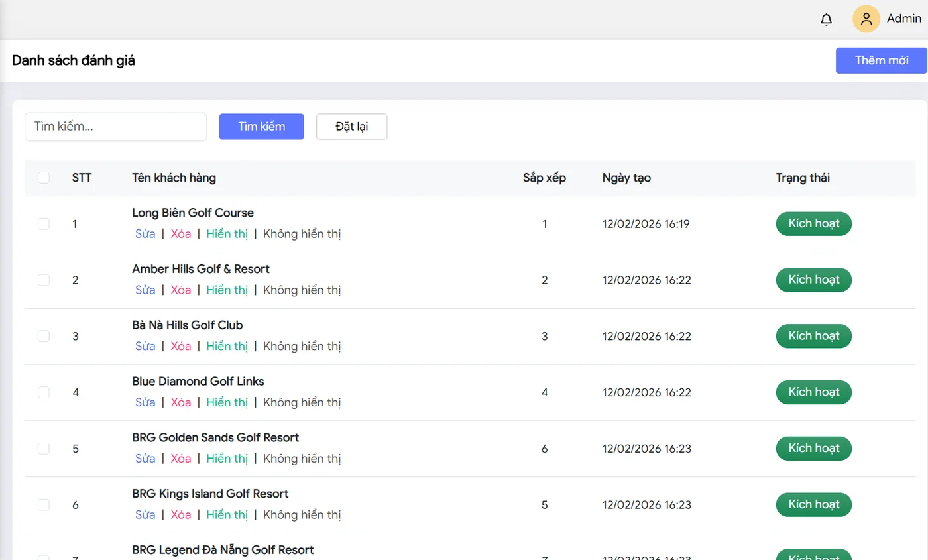928x560 pixels.
Task: Check the Bà Nà Hills Golf Club row
Action: [x=44, y=336]
